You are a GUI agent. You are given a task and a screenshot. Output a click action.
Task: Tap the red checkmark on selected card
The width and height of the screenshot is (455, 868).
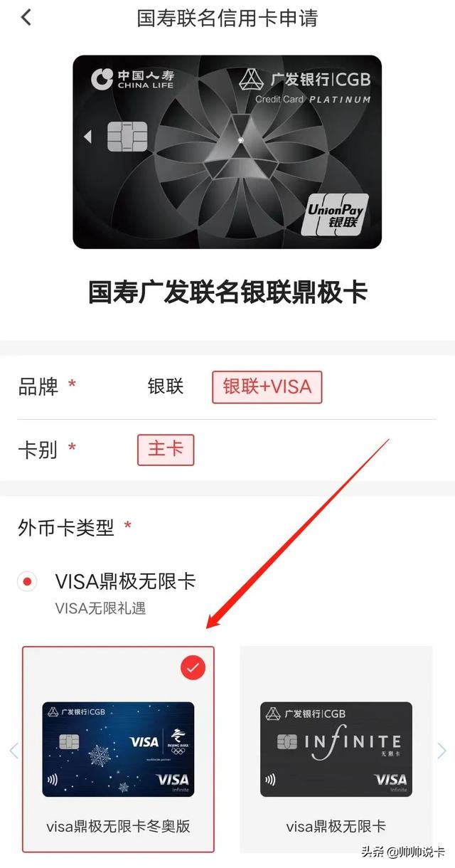[x=192, y=667]
